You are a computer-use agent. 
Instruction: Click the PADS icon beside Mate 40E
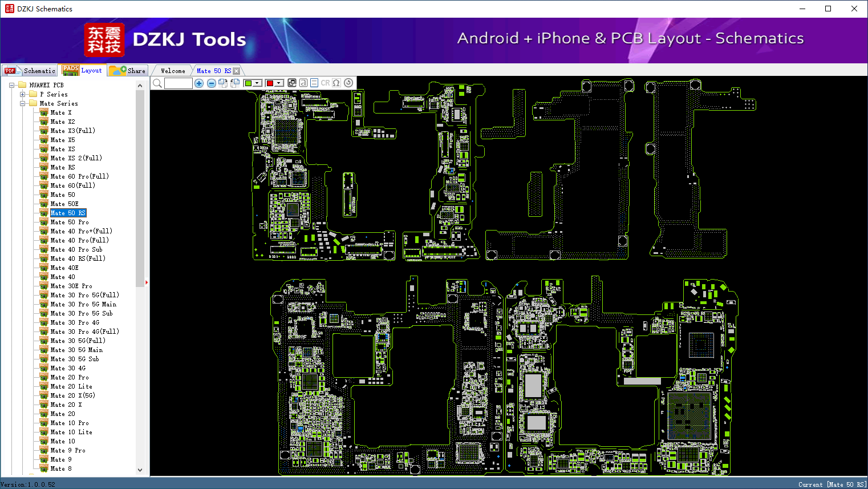pos(44,268)
